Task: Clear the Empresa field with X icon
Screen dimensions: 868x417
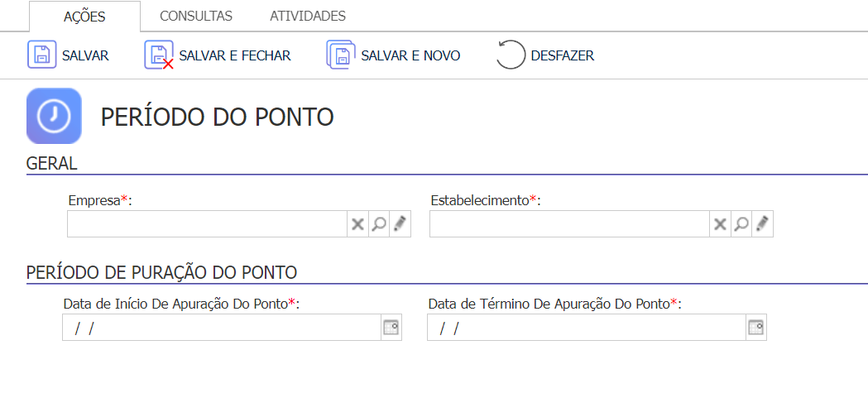Action: (358, 224)
